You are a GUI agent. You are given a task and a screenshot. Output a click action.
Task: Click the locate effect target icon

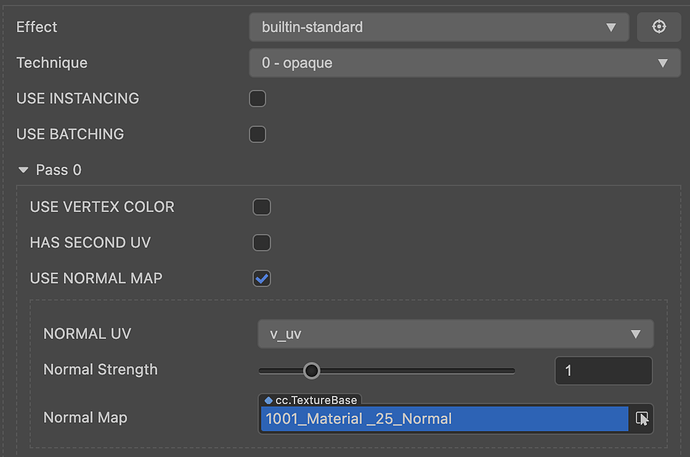[659, 27]
